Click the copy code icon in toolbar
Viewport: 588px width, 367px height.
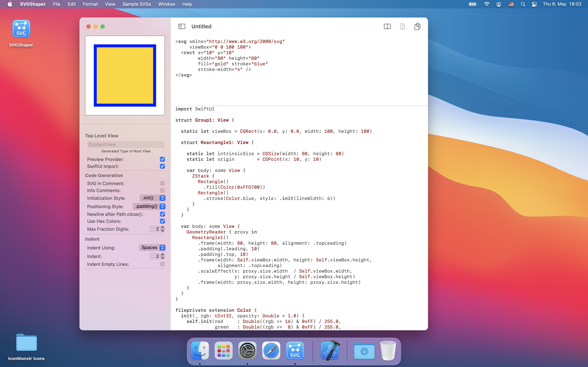(x=417, y=26)
